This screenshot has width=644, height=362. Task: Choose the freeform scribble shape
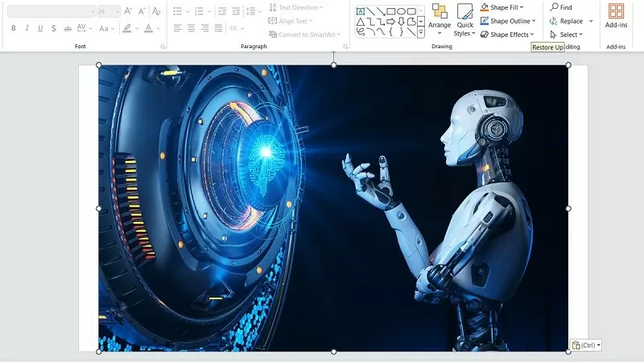click(361, 31)
